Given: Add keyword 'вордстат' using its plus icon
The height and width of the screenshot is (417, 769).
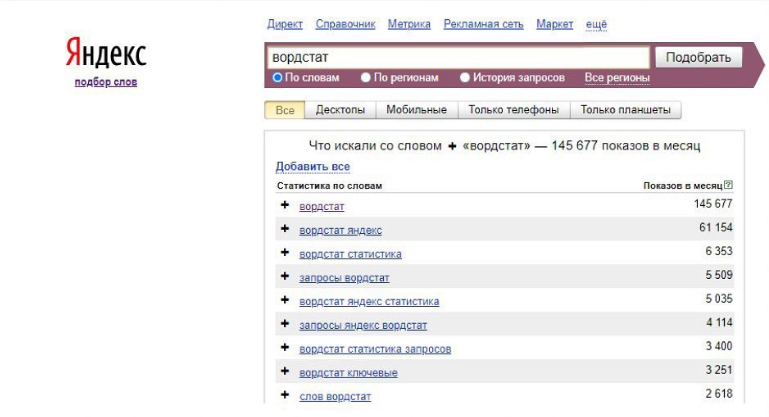Looking at the screenshot, I should pyautogui.click(x=284, y=205).
